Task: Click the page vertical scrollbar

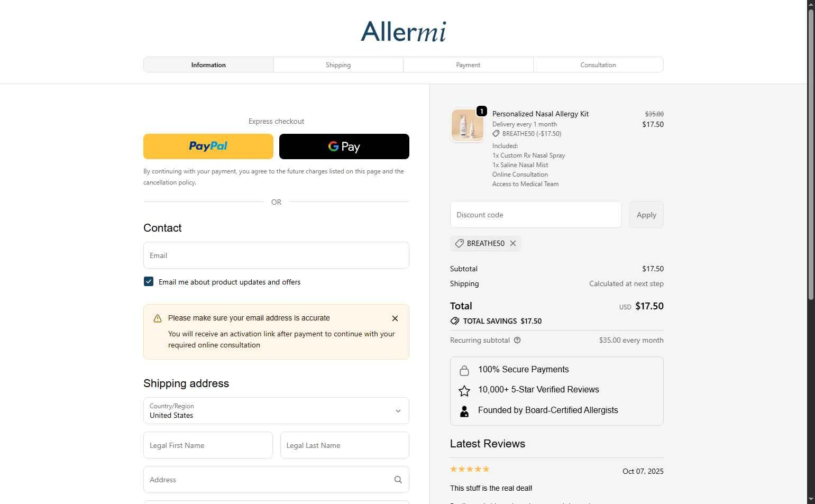Action: 811,155
